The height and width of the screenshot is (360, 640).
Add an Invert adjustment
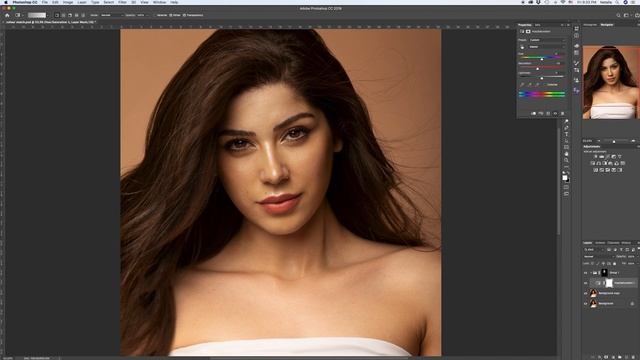(x=596, y=170)
